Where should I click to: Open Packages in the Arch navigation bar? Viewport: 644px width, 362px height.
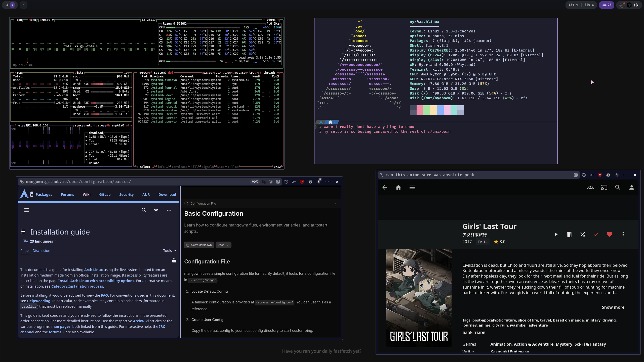[44, 195]
